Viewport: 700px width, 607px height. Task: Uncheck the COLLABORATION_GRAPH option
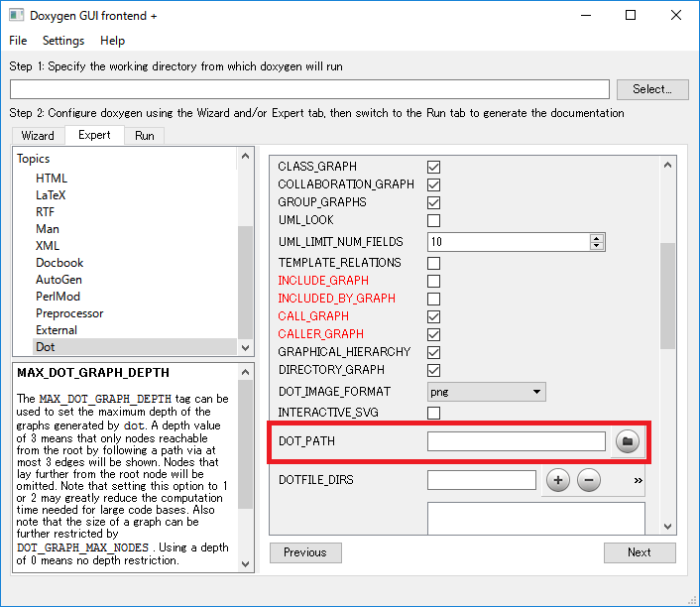(x=433, y=184)
